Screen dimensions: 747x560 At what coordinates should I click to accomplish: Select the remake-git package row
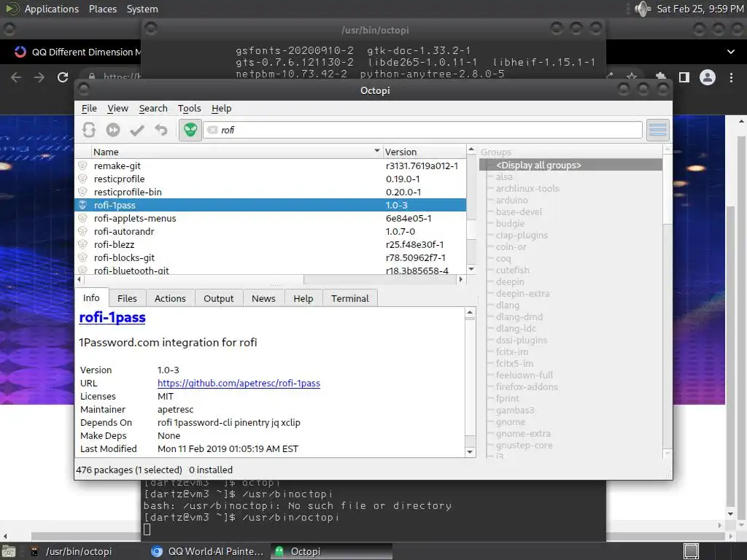pyautogui.click(x=271, y=166)
